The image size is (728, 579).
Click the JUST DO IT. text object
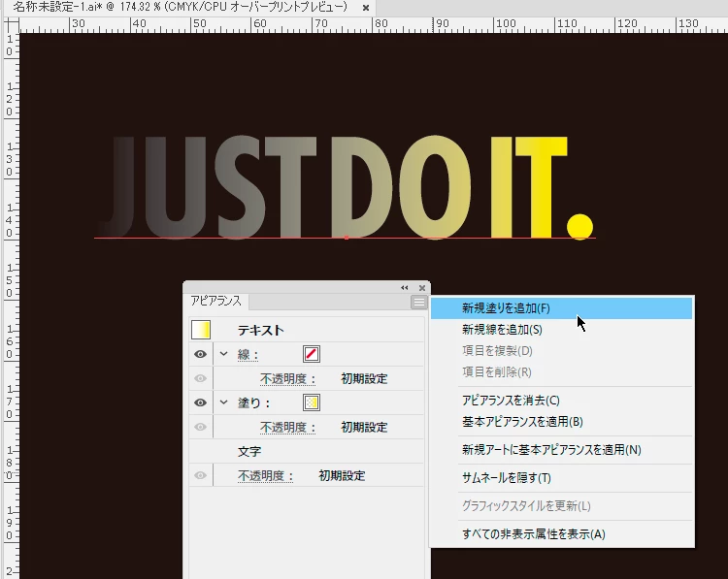(x=346, y=187)
